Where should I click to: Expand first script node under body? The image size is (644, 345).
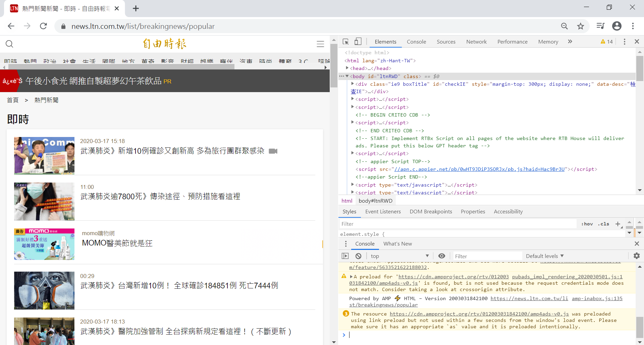(353, 99)
